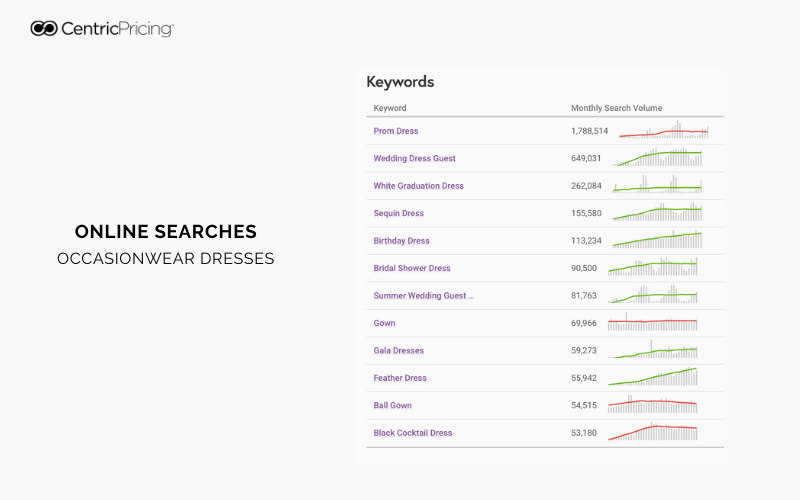Image resolution: width=800 pixels, height=500 pixels.
Task: Click the CentricPricing logo
Action: [102, 29]
